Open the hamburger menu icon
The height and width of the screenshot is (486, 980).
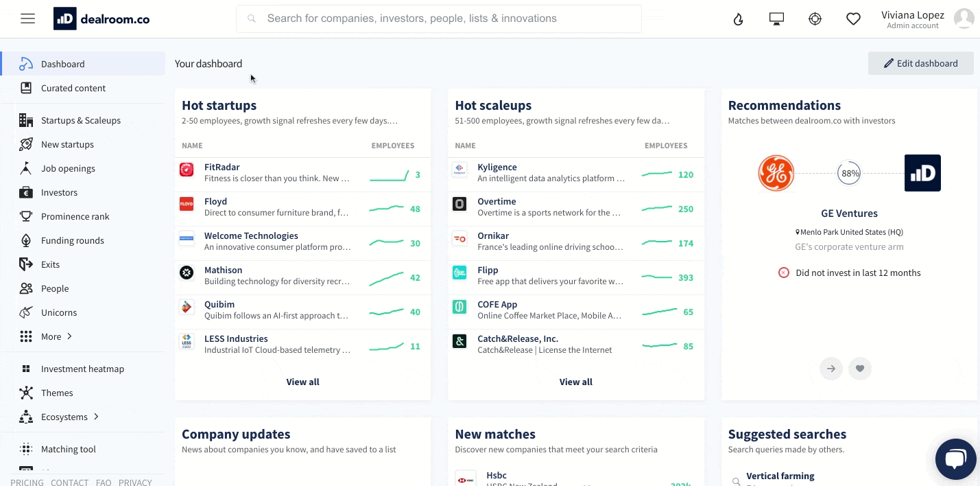tap(27, 19)
